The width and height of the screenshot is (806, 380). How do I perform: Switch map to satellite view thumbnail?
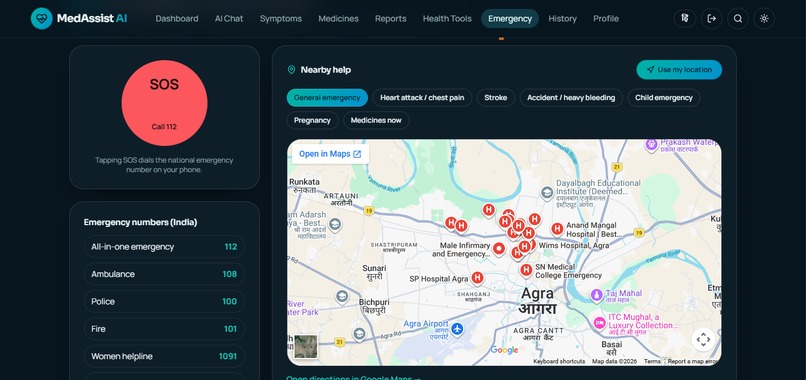tap(305, 347)
